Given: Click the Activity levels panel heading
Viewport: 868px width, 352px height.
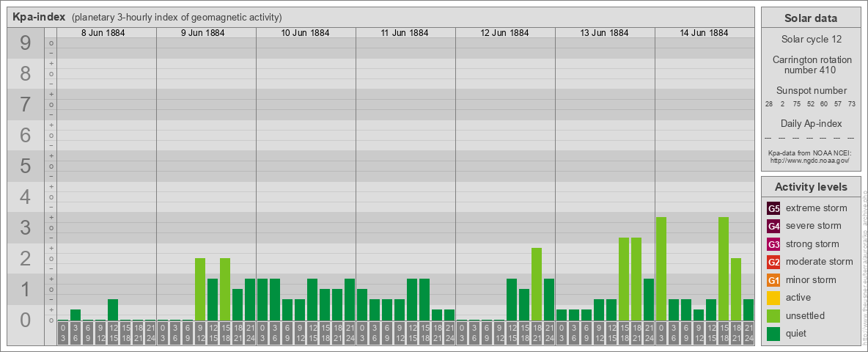Looking at the screenshot, I should pos(810,187).
